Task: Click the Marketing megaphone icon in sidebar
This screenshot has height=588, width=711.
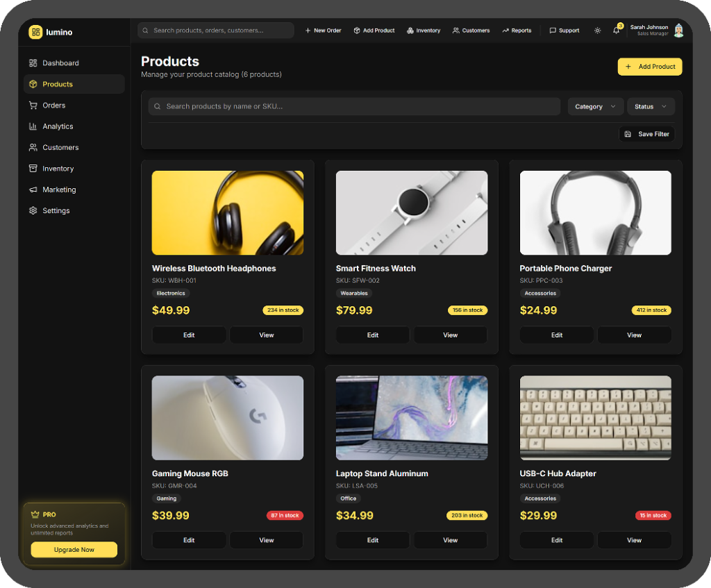Action: pos(33,190)
